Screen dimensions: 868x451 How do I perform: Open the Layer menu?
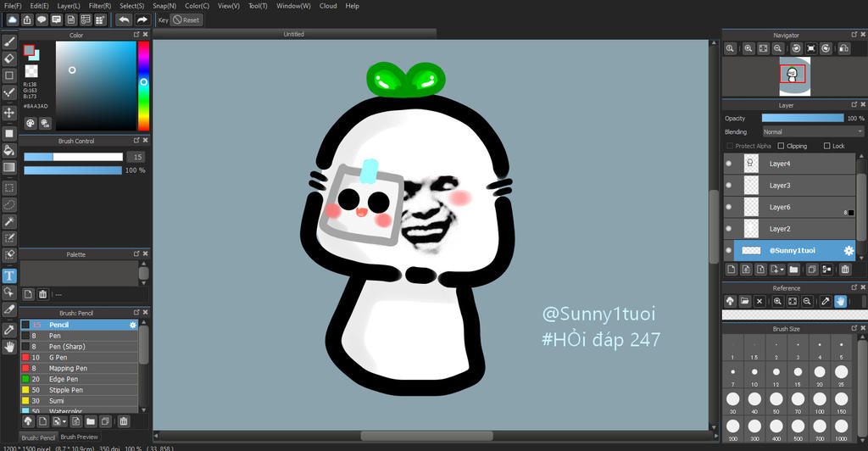(x=69, y=6)
